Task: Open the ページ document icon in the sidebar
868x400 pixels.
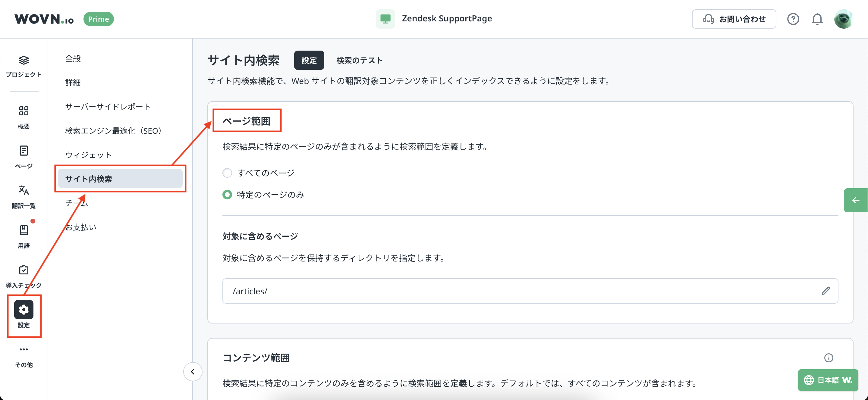Action: pos(24,151)
